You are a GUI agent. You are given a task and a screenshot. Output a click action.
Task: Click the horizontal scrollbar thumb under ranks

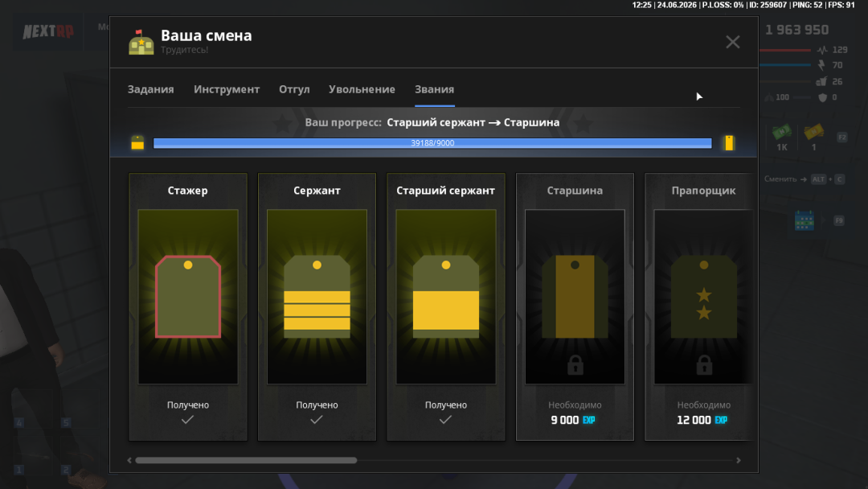246,460
